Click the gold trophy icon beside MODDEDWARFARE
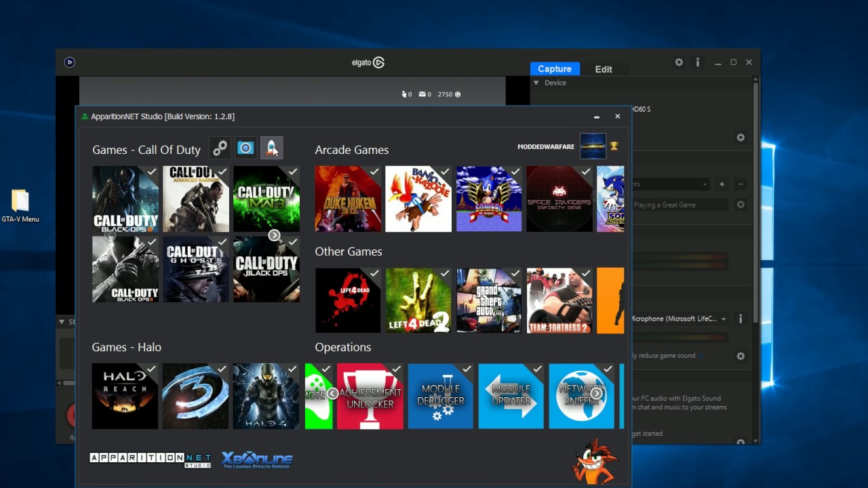This screenshot has height=488, width=868. click(x=614, y=146)
